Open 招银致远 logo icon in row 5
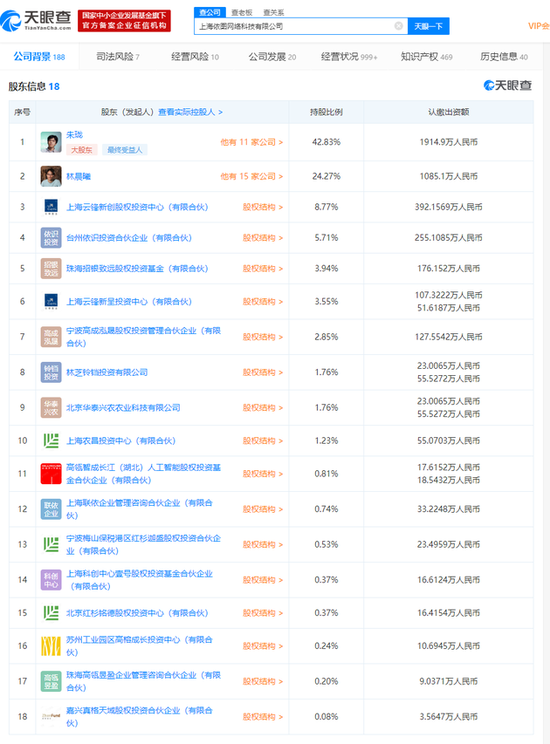 click(x=51, y=269)
